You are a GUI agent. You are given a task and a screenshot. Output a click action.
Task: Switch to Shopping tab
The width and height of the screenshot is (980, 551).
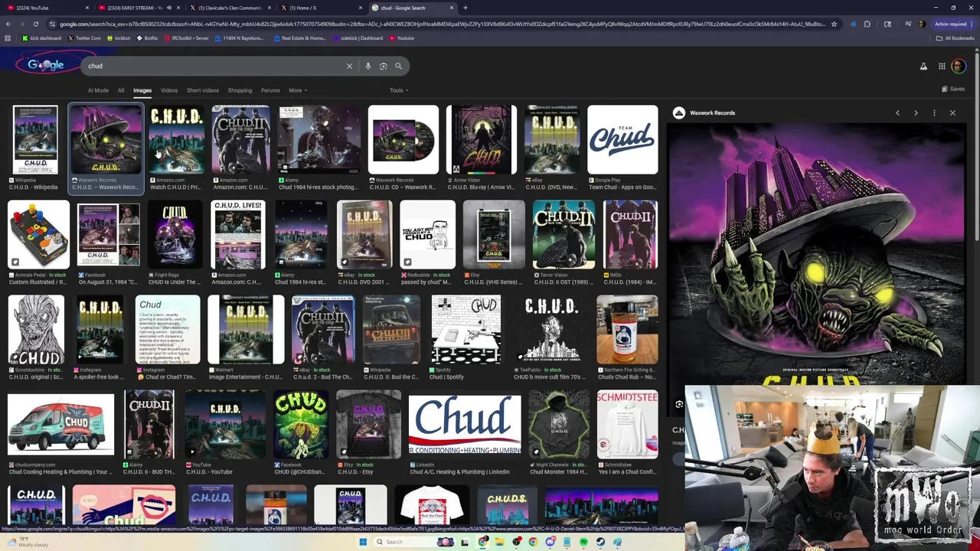click(x=240, y=90)
